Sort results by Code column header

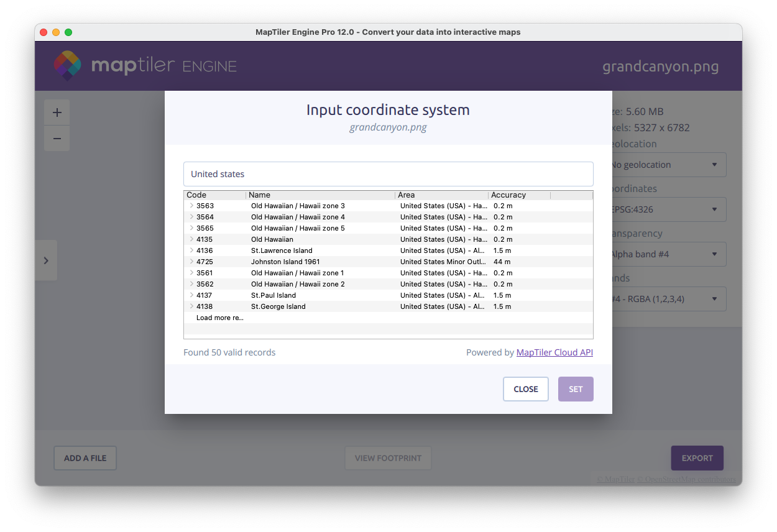[x=214, y=195]
